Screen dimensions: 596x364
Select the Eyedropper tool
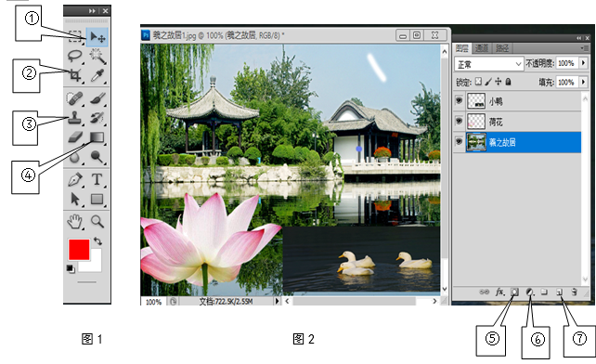tap(97, 76)
